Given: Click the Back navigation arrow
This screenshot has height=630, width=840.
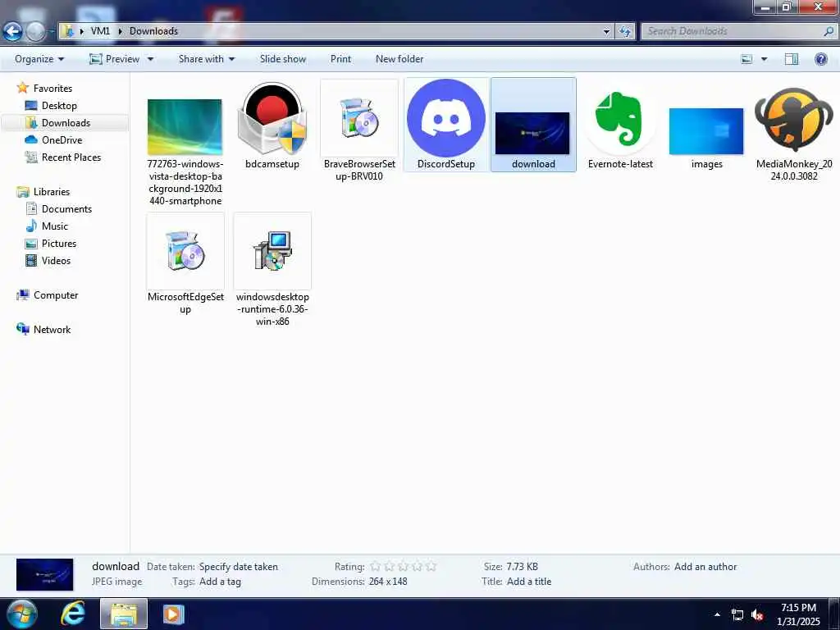Looking at the screenshot, I should [x=13, y=32].
